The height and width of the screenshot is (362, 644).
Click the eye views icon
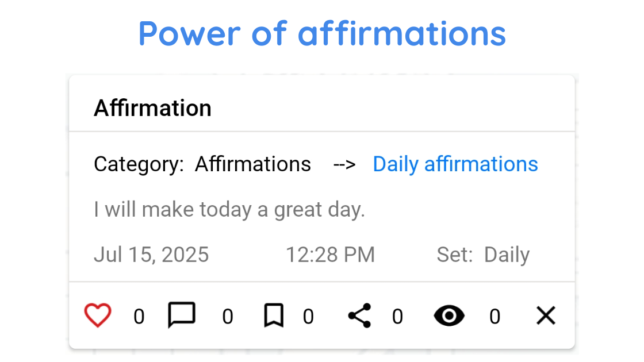click(449, 315)
